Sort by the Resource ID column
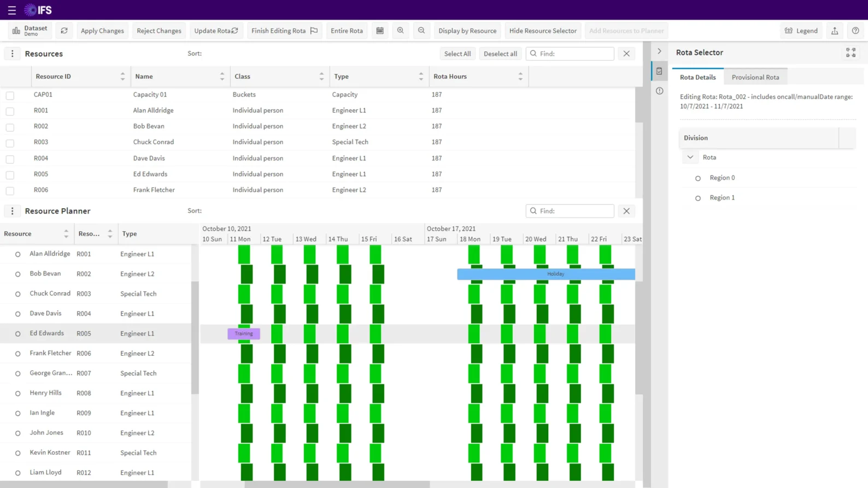Viewport: 868px width, 488px height. click(x=122, y=77)
